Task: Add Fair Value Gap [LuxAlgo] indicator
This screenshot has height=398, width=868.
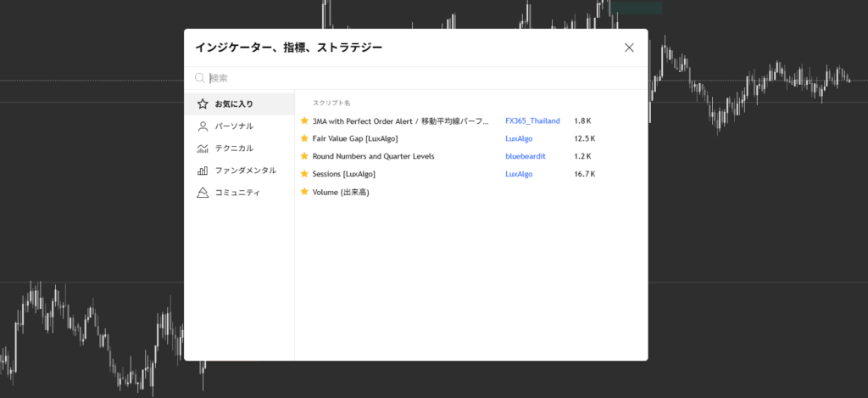Action: pyautogui.click(x=354, y=138)
